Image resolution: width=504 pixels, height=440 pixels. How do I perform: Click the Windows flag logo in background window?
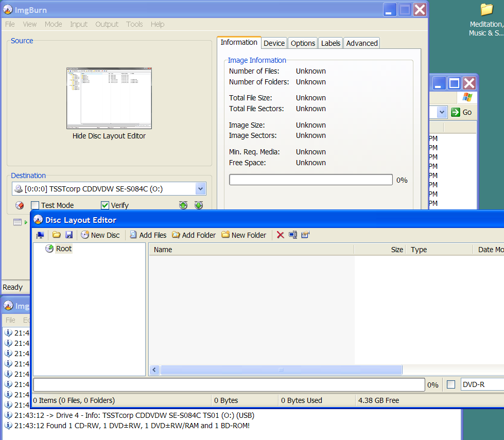pyautogui.click(x=467, y=97)
